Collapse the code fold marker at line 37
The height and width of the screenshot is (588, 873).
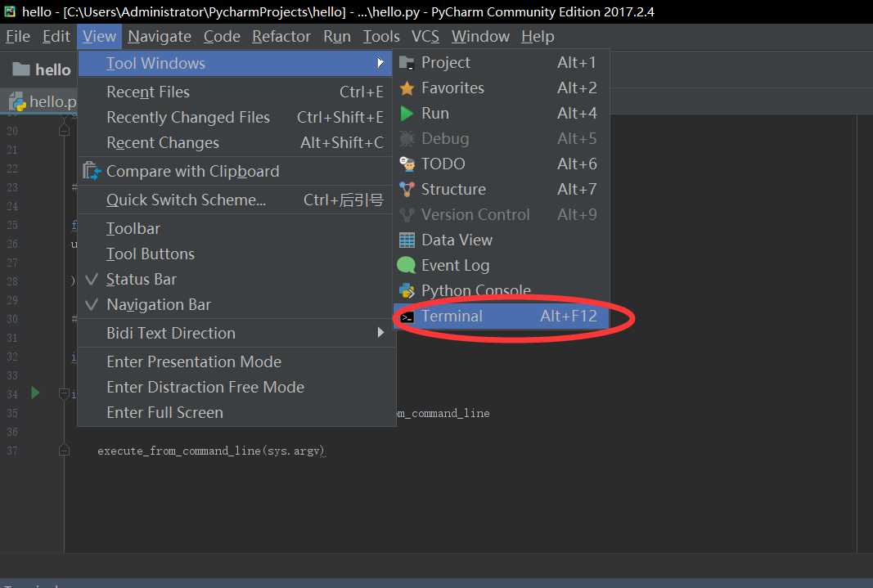(x=64, y=450)
